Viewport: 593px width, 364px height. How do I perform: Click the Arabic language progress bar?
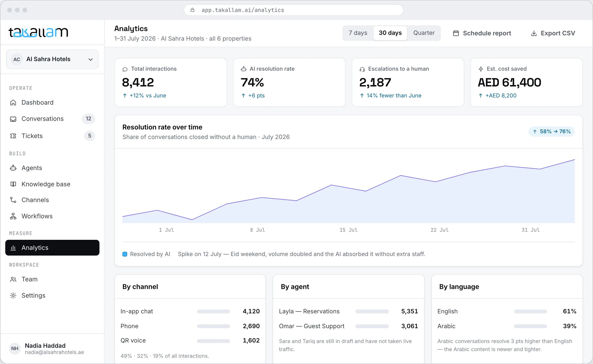click(530, 326)
